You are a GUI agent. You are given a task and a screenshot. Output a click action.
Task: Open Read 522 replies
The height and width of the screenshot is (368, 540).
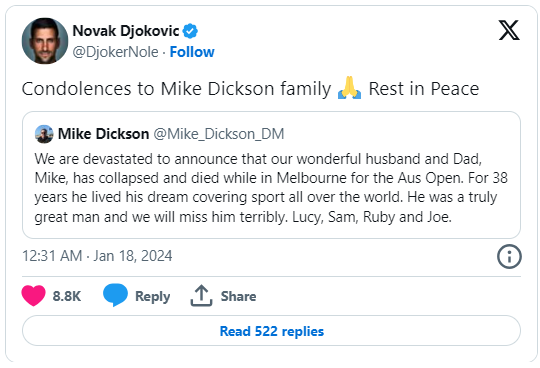271,331
